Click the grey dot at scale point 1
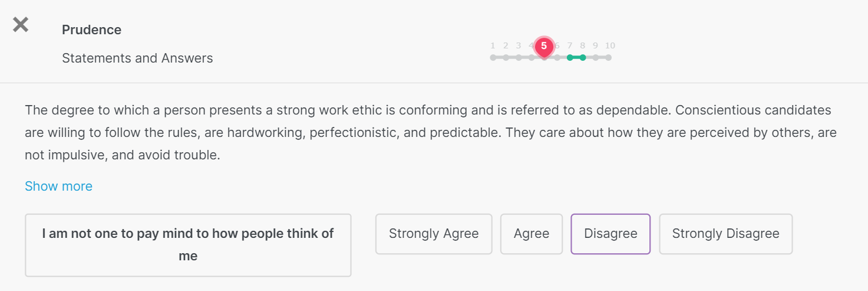Viewport: 868px width, 291px height. click(x=493, y=57)
